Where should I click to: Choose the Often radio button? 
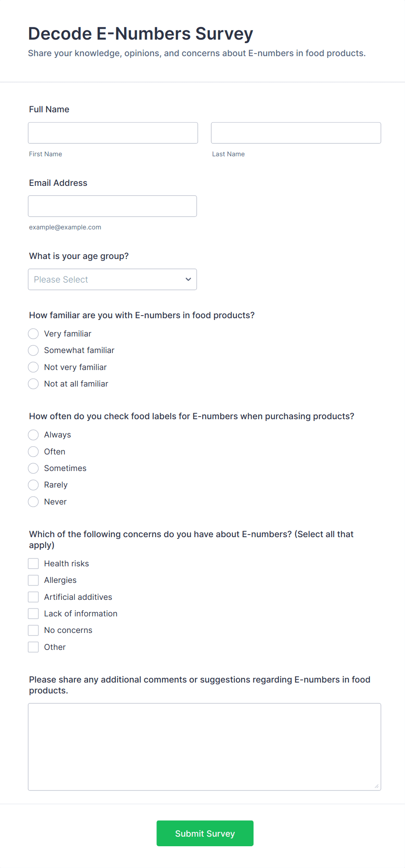[x=34, y=452]
